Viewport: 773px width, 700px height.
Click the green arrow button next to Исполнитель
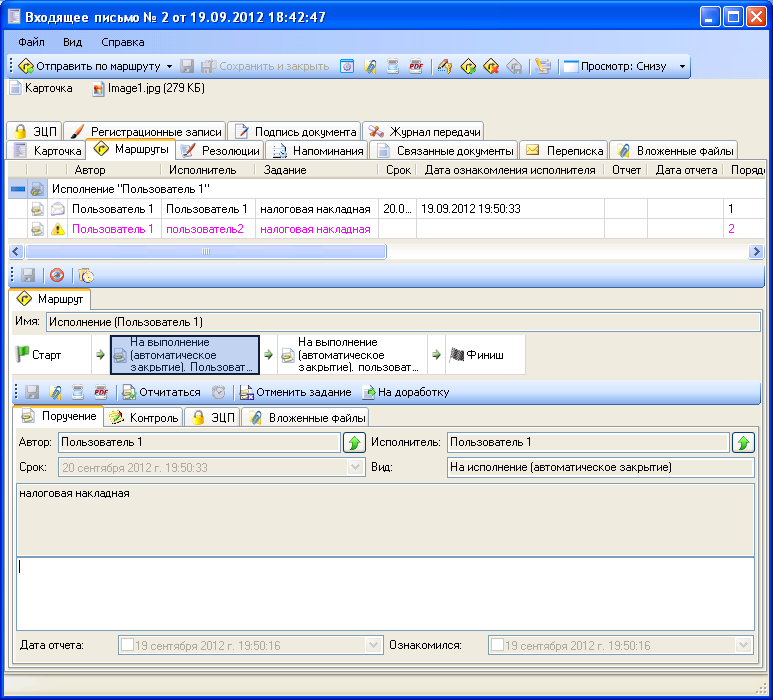click(x=743, y=442)
